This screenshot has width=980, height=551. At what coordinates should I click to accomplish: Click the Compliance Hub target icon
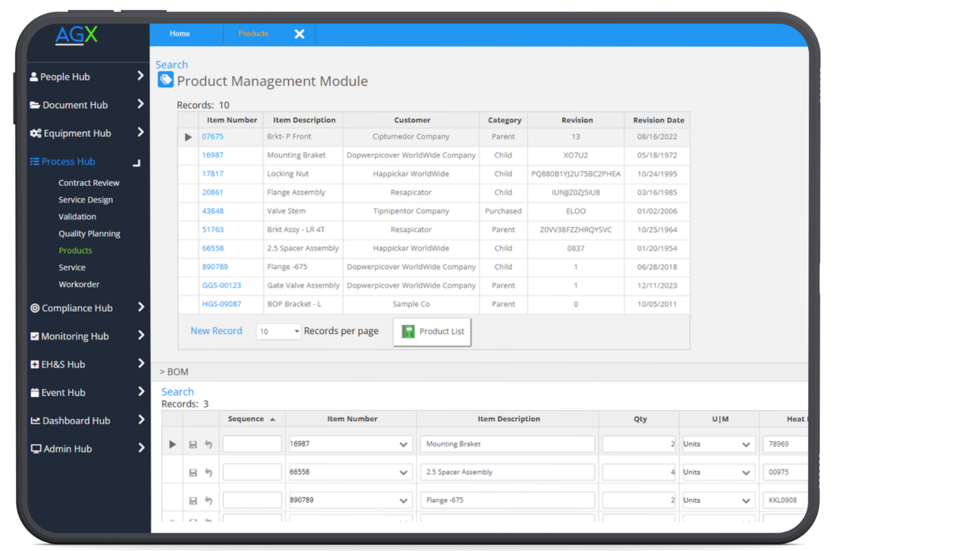pos(35,308)
